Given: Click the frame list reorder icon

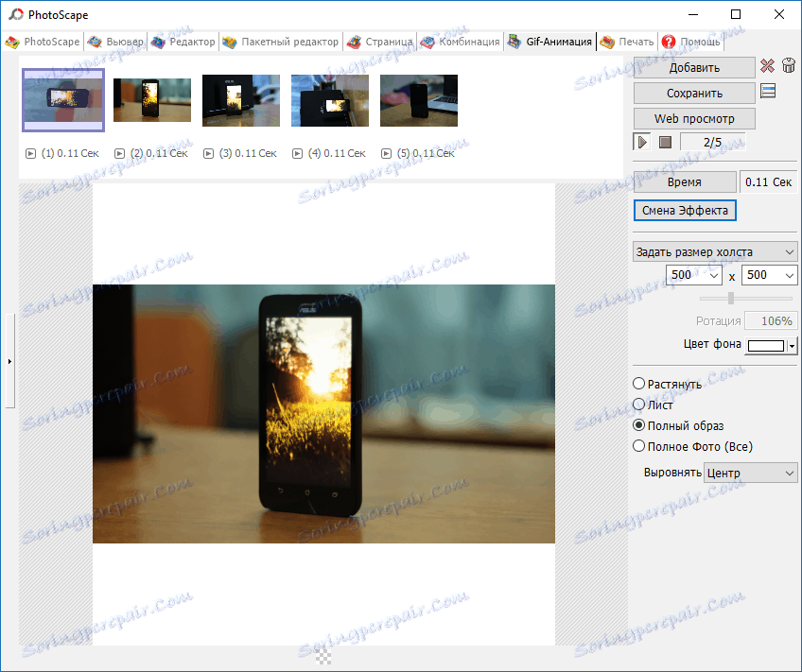Looking at the screenshot, I should (767, 92).
